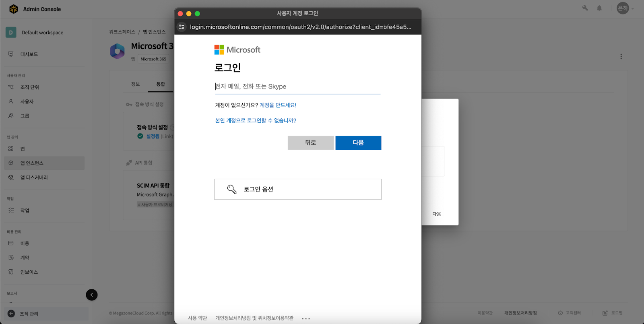644x324 pixels.
Task: Click the 그룹 group icon
Action: pyautogui.click(x=11, y=116)
